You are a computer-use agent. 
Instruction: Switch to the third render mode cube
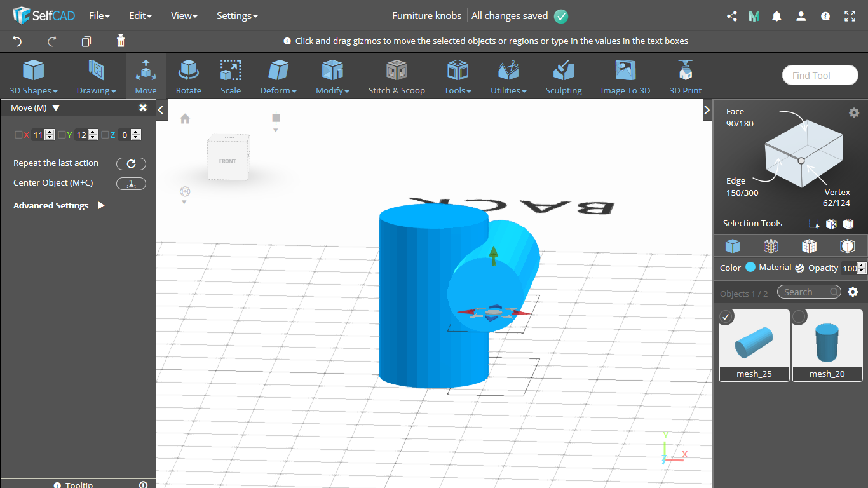pyautogui.click(x=809, y=246)
